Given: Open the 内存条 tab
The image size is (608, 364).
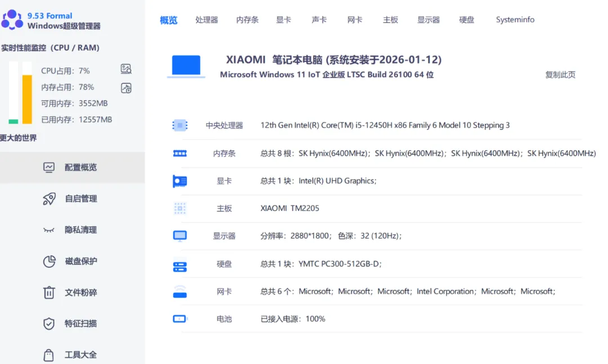Looking at the screenshot, I should pos(247,20).
